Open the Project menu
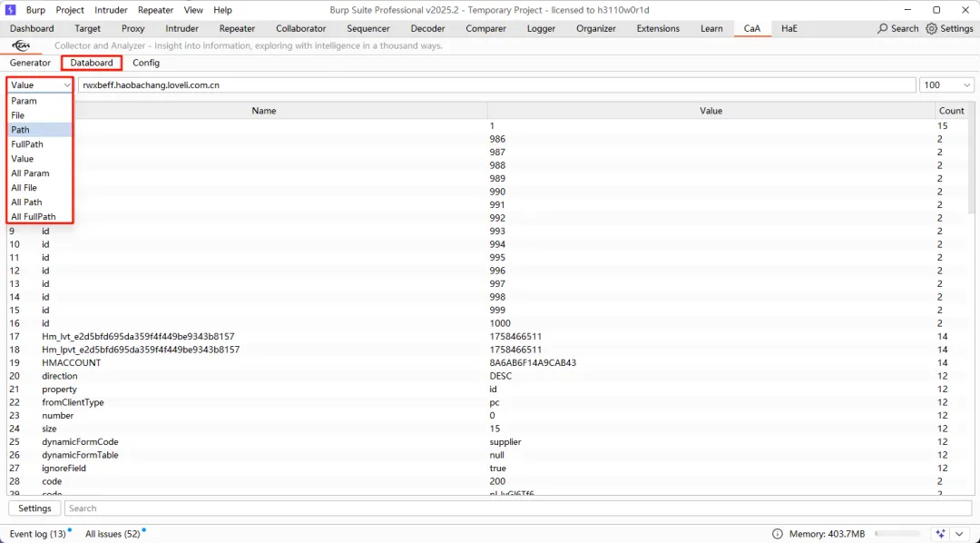 pyautogui.click(x=70, y=10)
